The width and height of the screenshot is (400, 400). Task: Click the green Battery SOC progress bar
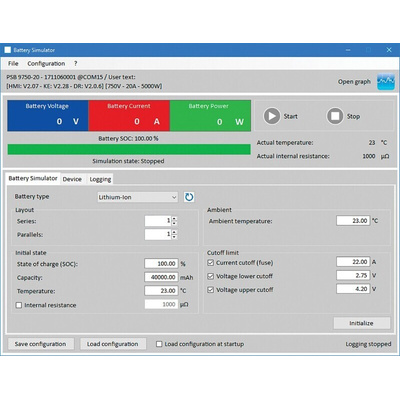tap(129, 149)
